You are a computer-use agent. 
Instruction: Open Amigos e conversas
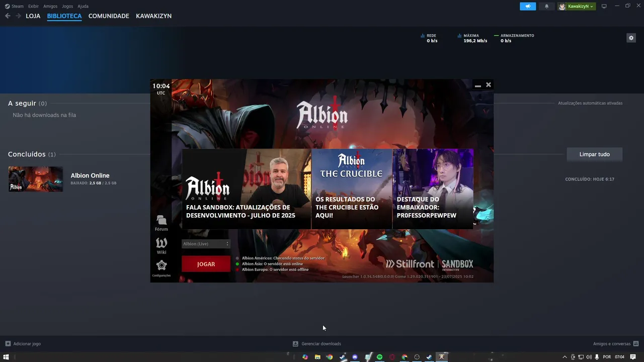click(x=612, y=344)
